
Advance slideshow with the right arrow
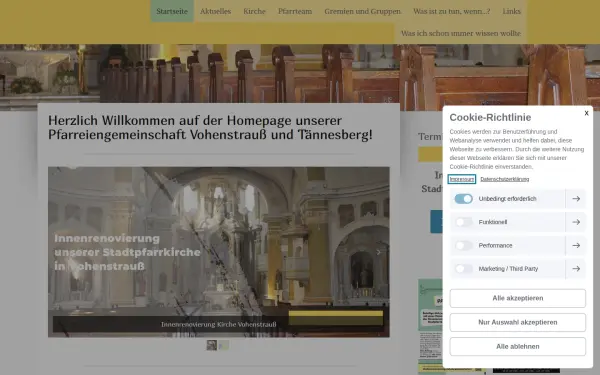coord(378,252)
